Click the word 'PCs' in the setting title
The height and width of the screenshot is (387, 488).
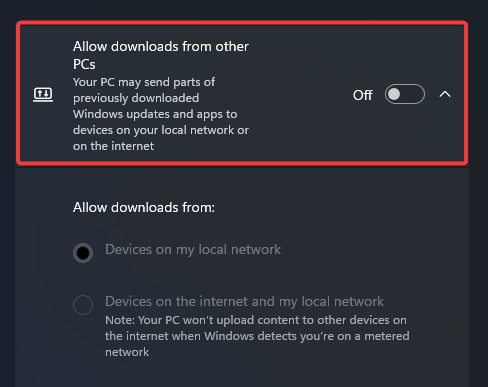[x=84, y=64]
